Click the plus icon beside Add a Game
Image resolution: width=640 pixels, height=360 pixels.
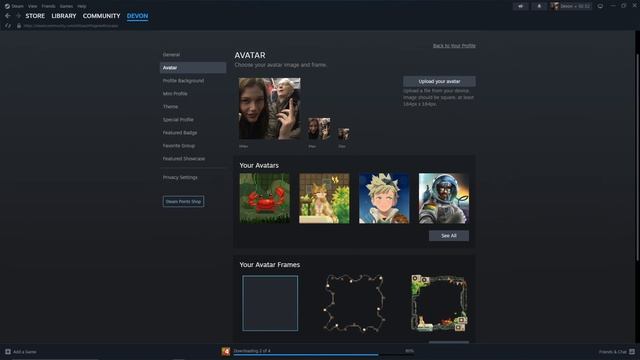8,351
